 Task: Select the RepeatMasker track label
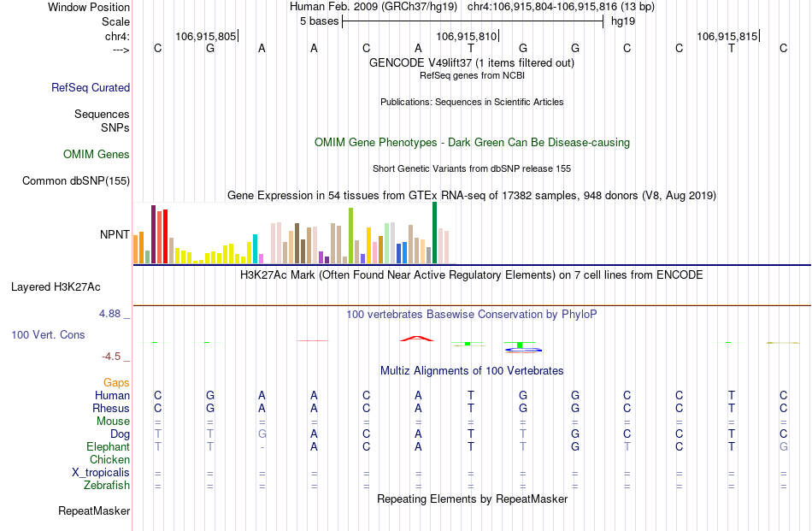click(x=94, y=510)
